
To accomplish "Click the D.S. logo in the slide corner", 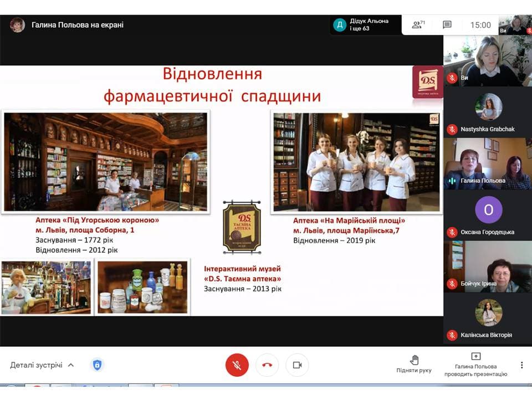I will (x=427, y=82).
